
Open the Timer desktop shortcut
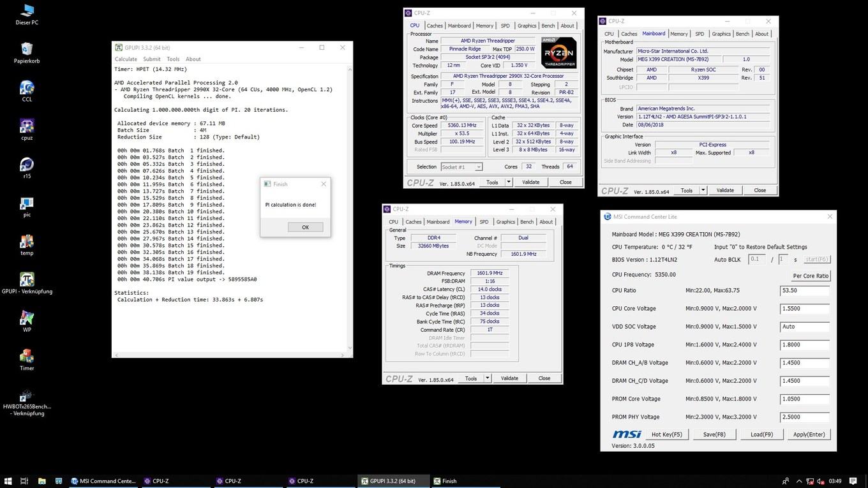click(27, 360)
